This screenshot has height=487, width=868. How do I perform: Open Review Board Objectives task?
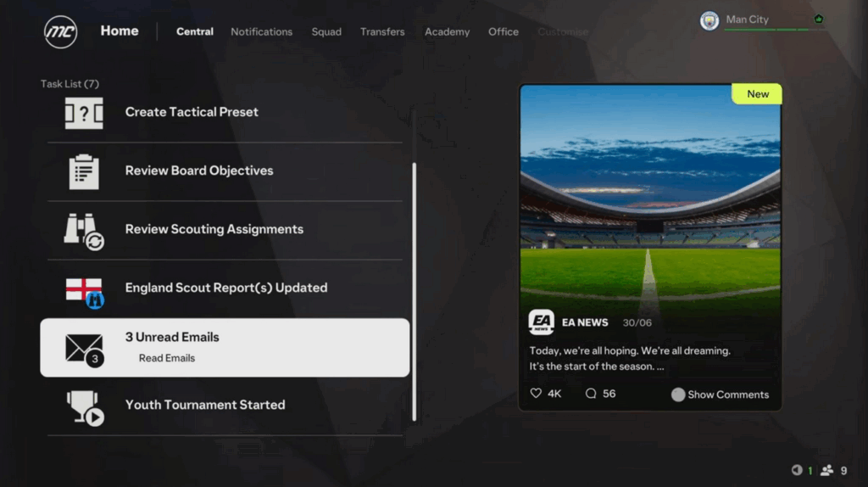(x=225, y=171)
